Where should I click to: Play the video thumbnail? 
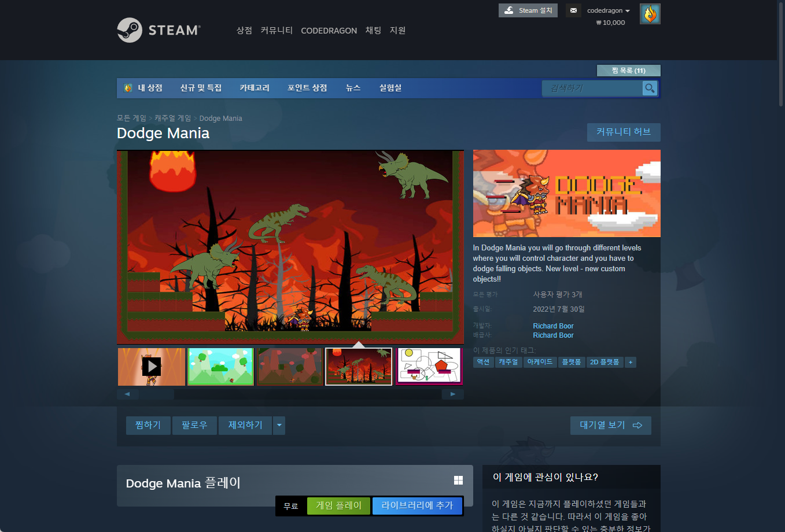click(152, 367)
